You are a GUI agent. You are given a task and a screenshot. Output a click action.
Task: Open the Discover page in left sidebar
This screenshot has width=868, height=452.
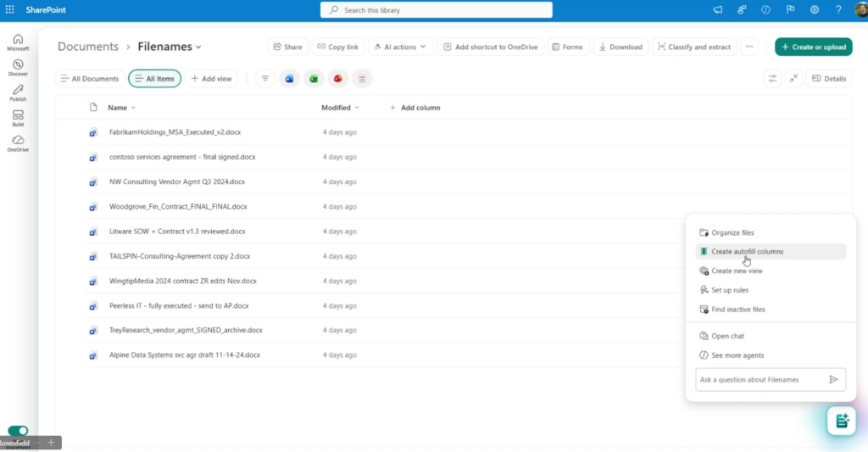pyautogui.click(x=18, y=68)
